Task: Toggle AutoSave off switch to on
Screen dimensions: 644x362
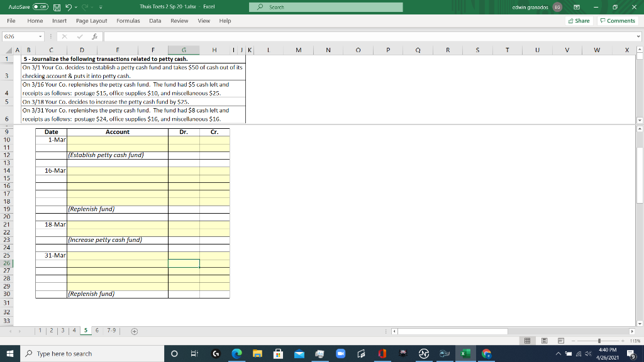Action: 40,7
